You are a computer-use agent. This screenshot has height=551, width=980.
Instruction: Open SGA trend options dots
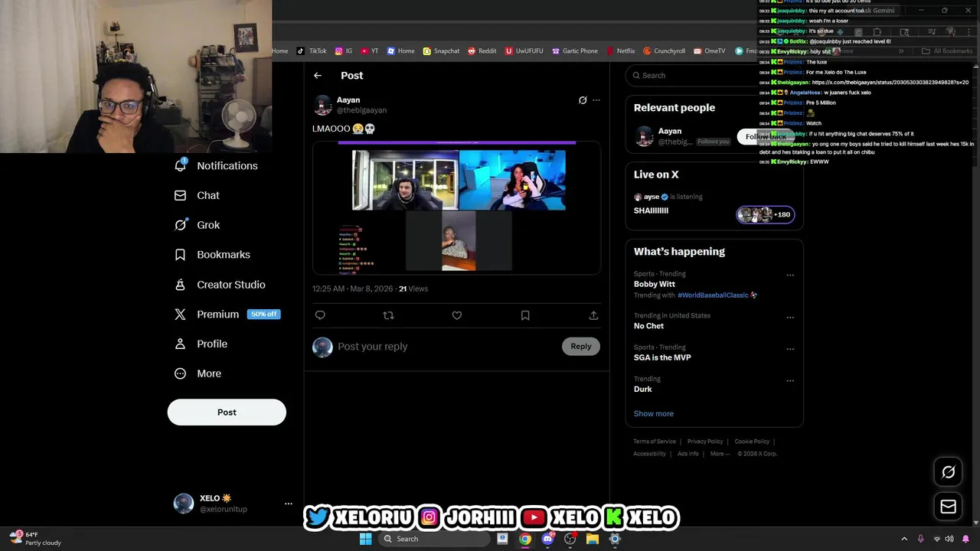click(790, 349)
